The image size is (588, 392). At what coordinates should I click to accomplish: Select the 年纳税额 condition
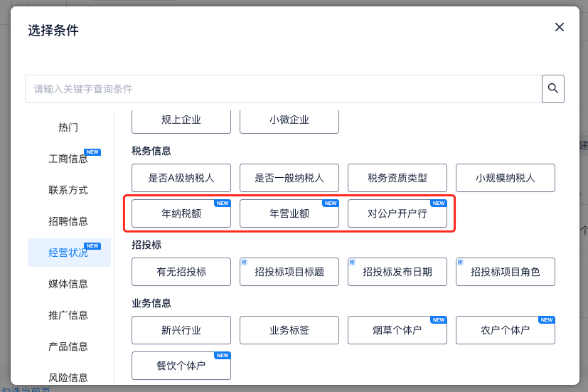181,213
